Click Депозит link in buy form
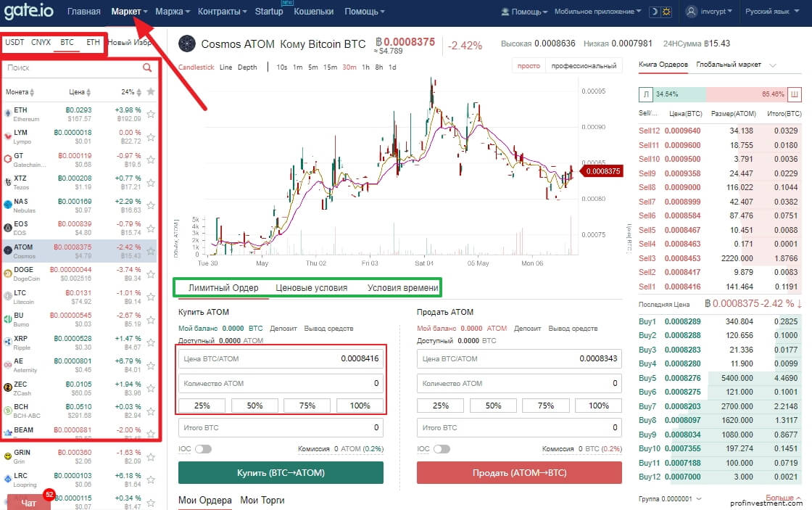 pyautogui.click(x=283, y=328)
